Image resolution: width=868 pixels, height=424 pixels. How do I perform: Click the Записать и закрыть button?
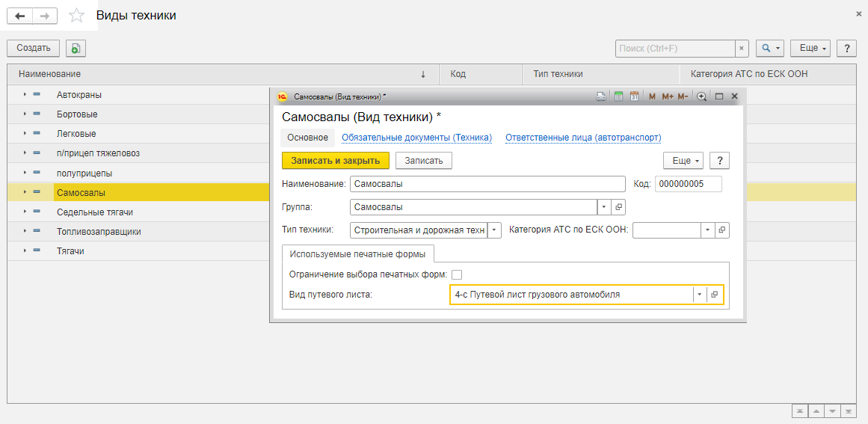(x=336, y=161)
